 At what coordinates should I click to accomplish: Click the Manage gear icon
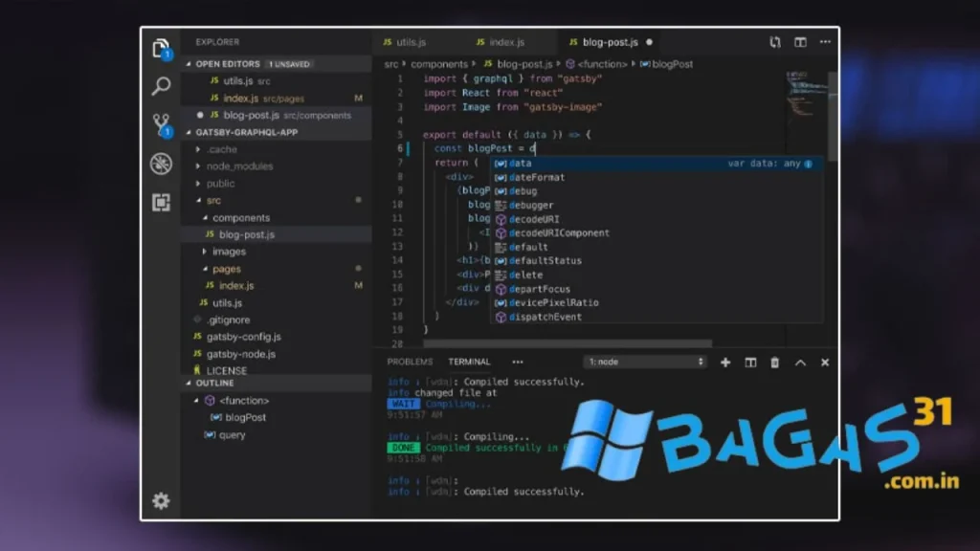point(162,500)
